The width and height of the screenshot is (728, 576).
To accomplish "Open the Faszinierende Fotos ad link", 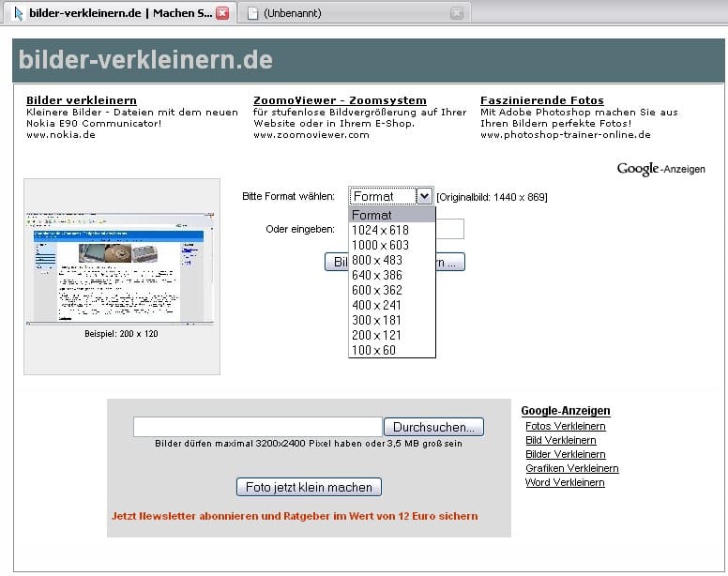I will pyautogui.click(x=542, y=100).
